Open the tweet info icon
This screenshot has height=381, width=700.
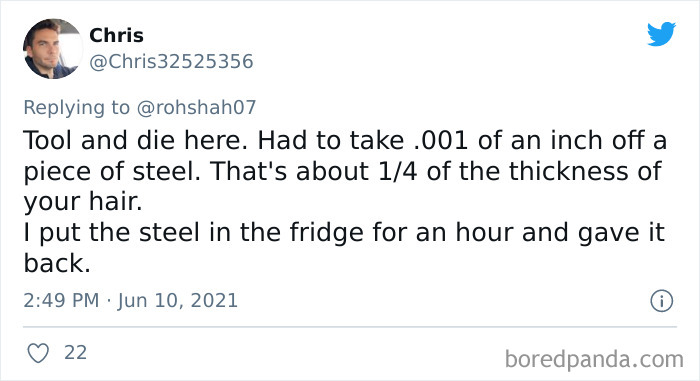click(661, 301)
